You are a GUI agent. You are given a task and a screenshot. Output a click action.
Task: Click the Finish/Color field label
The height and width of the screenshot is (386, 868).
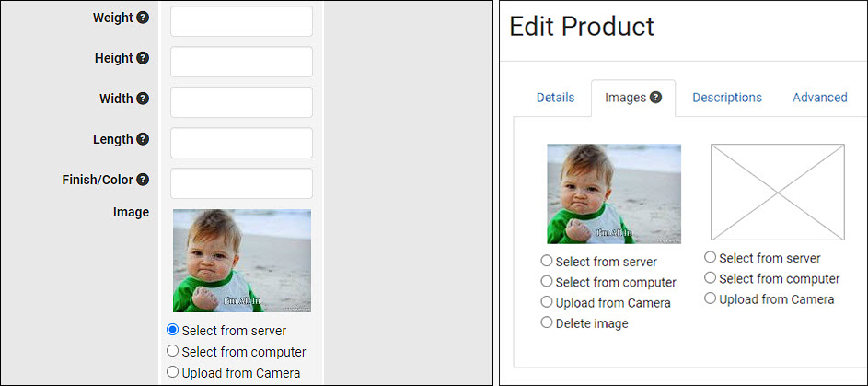98,180
